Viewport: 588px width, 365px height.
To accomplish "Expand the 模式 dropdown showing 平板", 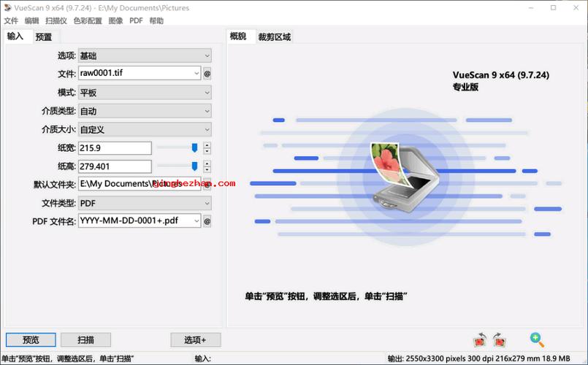I will tap(145, 93).
